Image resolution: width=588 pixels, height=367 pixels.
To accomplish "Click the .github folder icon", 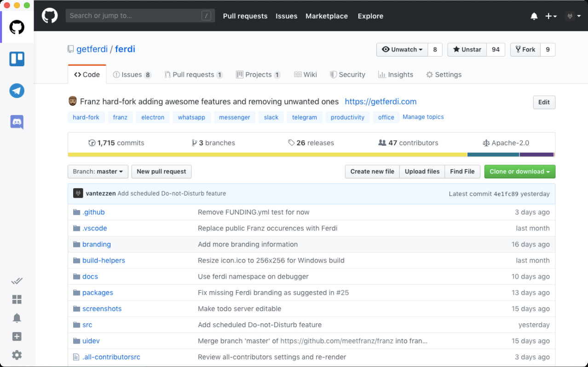I will 76,212.
